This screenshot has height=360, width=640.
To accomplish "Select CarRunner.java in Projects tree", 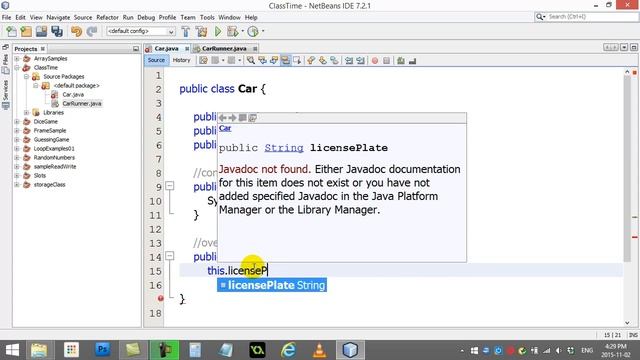I will click(82, 104).
